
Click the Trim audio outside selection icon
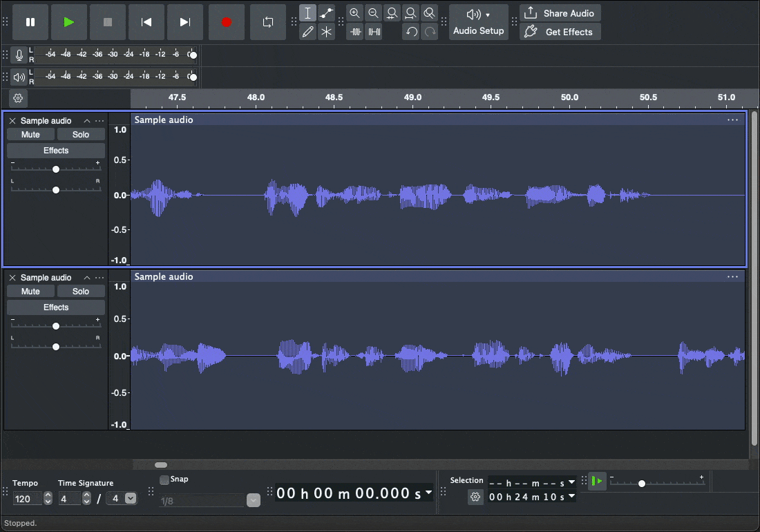click(355, 32)
